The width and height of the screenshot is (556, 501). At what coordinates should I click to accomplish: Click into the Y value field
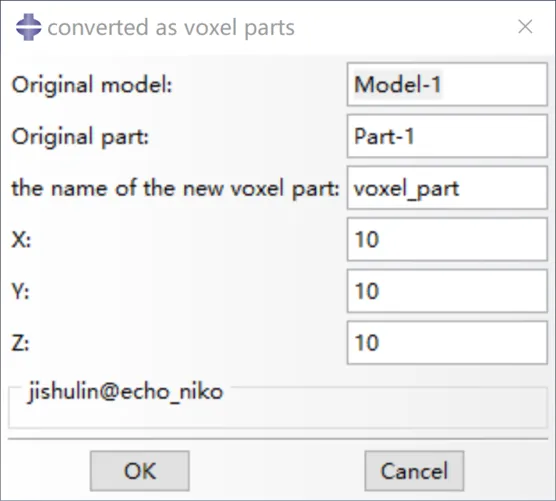pyautogui.click(x=447, y=291)
